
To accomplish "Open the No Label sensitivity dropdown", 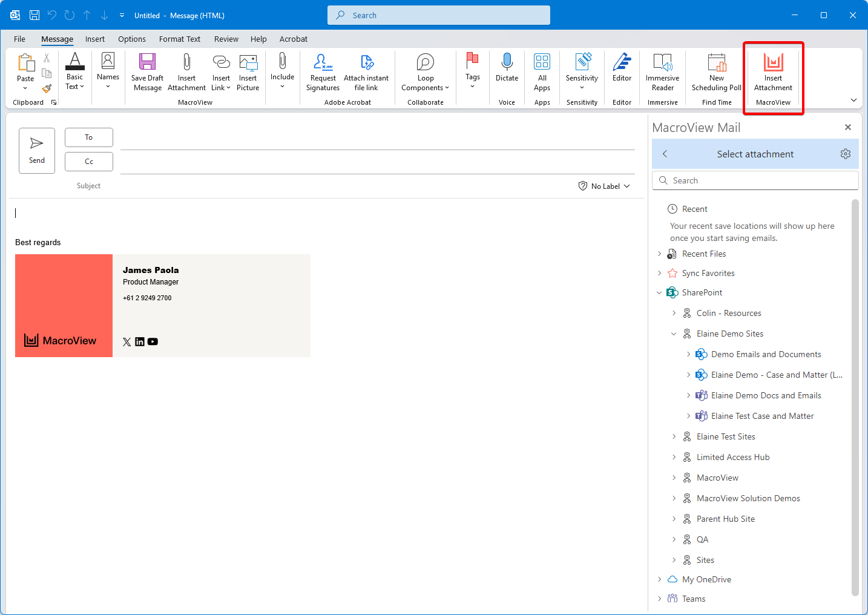I will point(604,186).
